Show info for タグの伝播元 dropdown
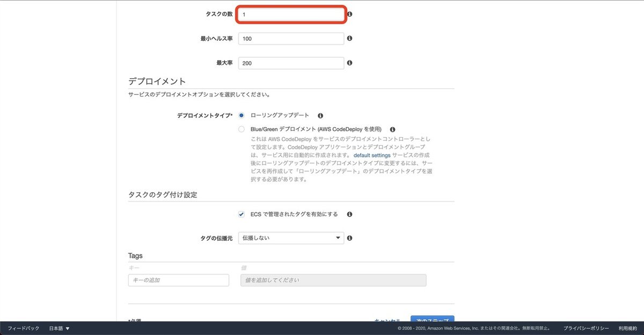The height and width of the screenshot is (335, 644). coord(350,238)
